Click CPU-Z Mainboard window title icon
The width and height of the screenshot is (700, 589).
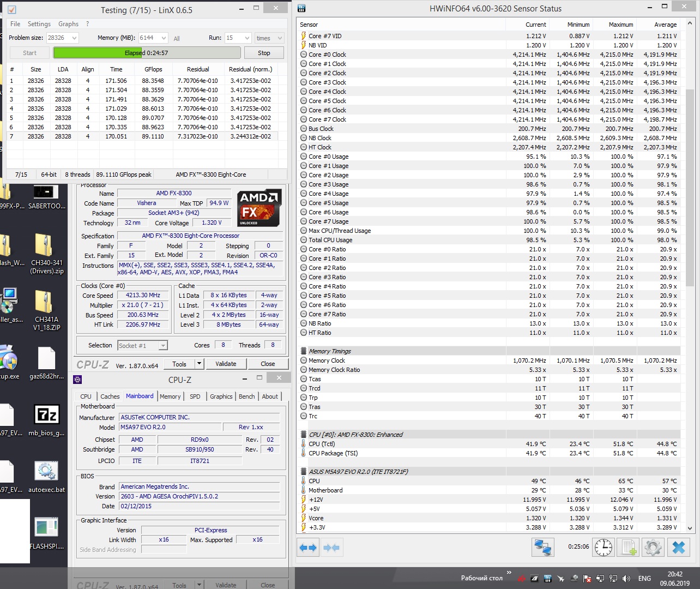coord(77,380)
